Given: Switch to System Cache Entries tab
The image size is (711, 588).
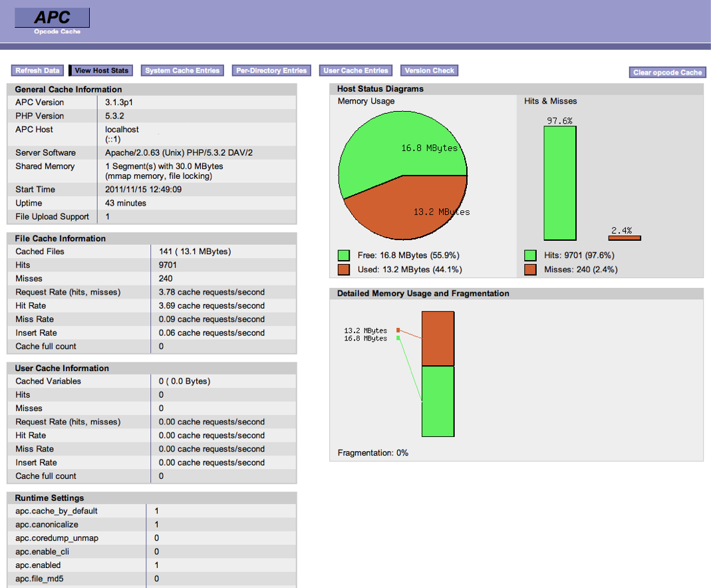Looking at the screenshot, I should (x=182, y=71).
